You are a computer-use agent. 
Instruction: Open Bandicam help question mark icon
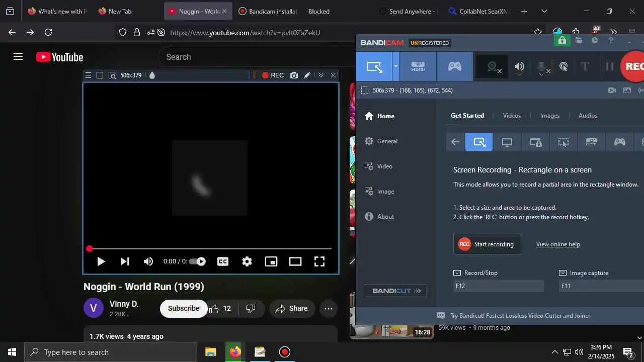point(611,41)
